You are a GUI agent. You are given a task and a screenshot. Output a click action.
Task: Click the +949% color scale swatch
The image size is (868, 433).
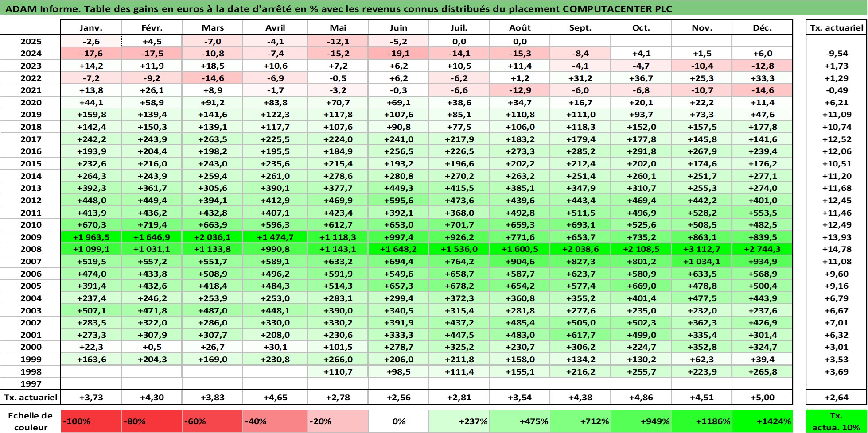641,421
